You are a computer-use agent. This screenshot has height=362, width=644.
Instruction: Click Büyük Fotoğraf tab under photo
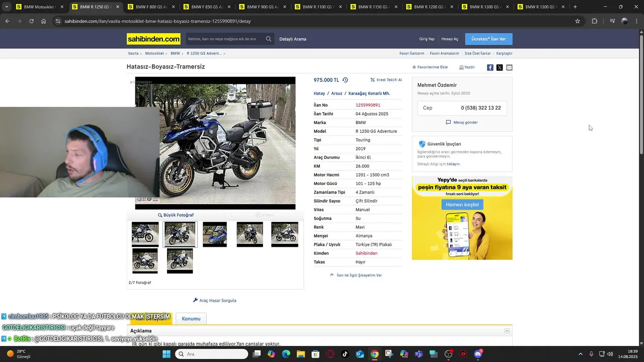(176, 215)
